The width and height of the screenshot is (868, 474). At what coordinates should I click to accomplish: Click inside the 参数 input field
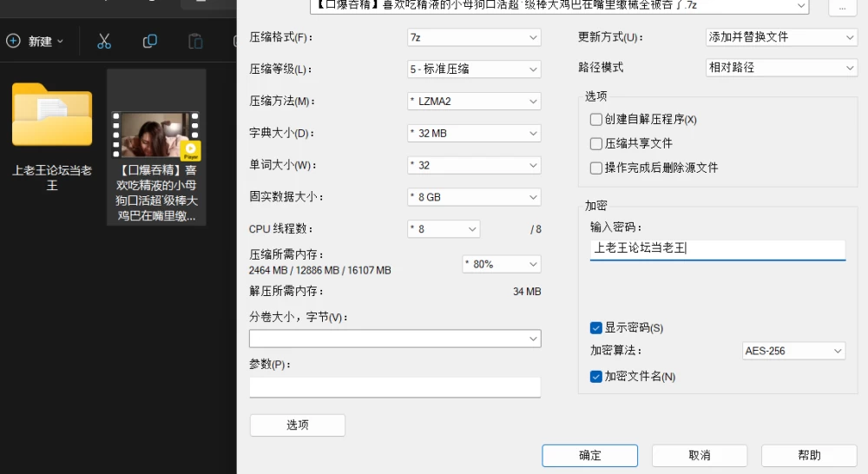click(395, 387)
